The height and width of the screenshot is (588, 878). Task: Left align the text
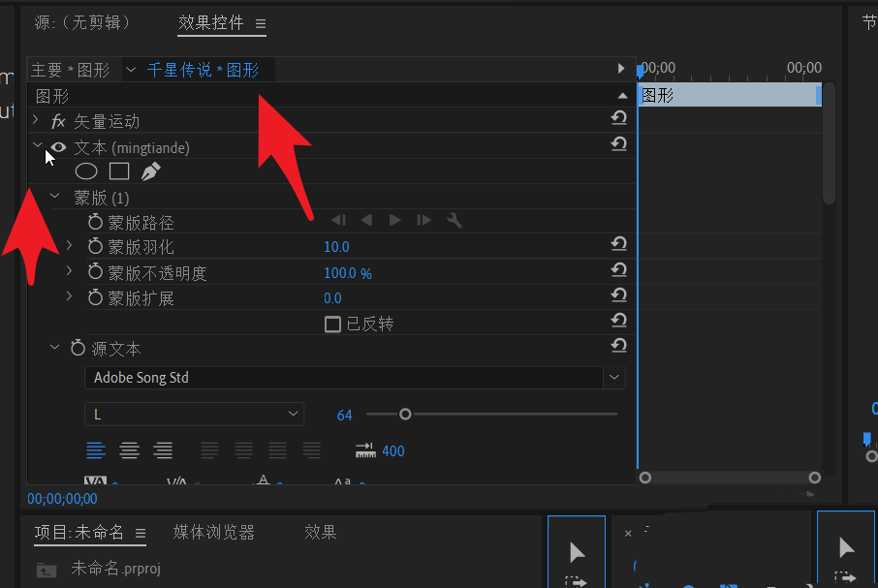click(x=96, y=450)
